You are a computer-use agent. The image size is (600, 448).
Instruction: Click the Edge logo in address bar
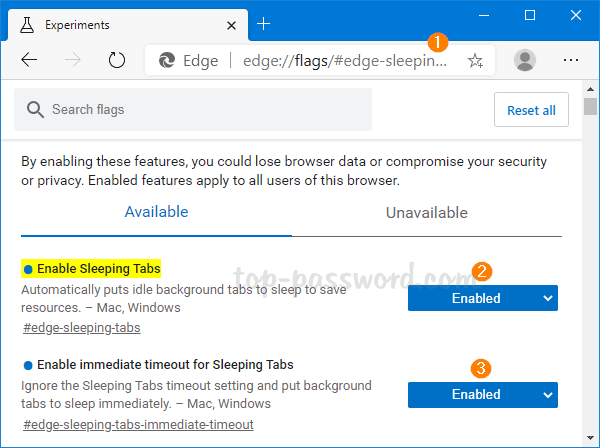coord(169,61)
